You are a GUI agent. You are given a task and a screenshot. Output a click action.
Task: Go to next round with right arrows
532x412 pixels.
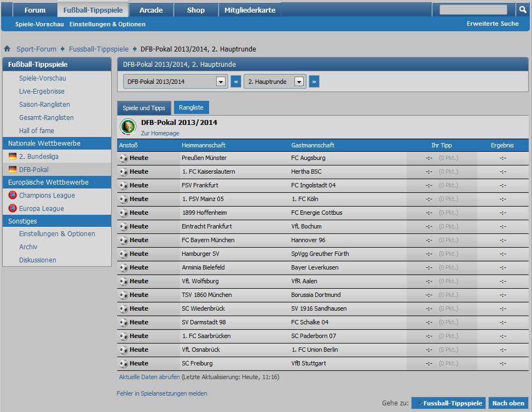[314, 82]
